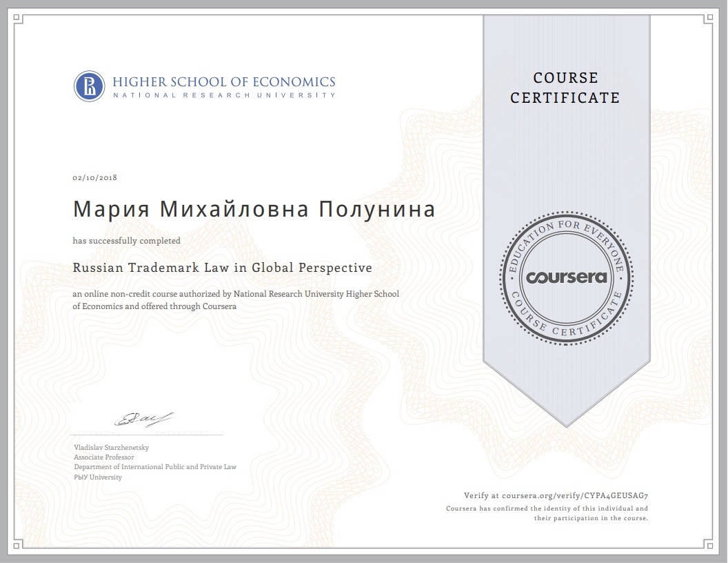Click the name Vladislav Starzhenetsky
728x563 pixels.
coord(111,447)
